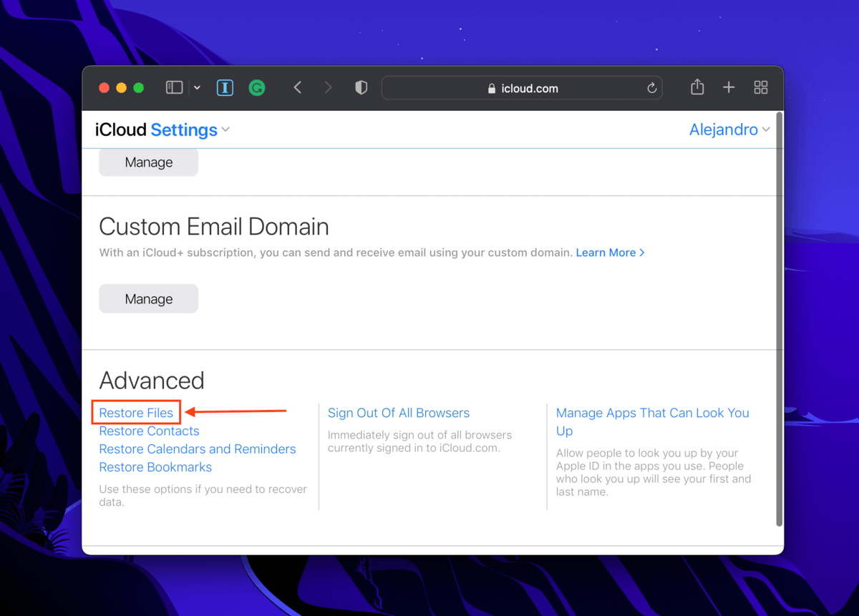Click the Custom Email Domain heading
Screen dimensions: 859x616
click(214, 227)
